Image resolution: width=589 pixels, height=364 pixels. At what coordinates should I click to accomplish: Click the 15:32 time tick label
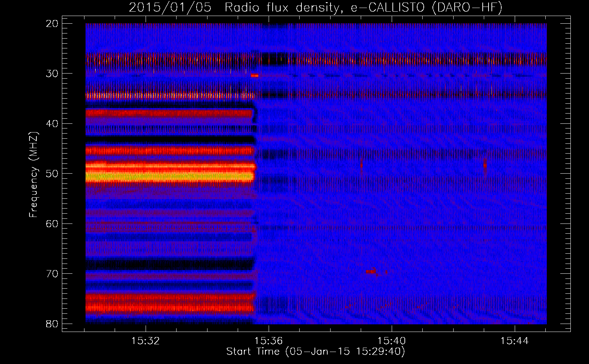point(146,341)
